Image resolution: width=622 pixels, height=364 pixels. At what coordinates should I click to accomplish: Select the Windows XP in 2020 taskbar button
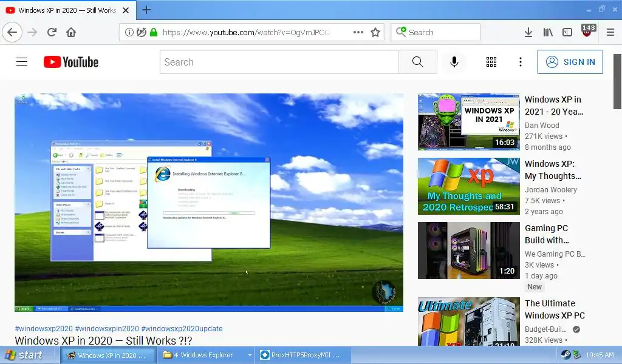point(108,355)
